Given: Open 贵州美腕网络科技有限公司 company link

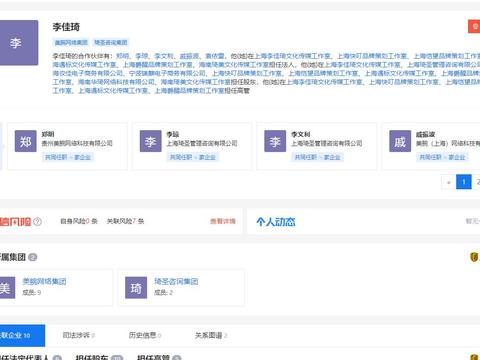Looking at the screenshot, I should point(77,143).
